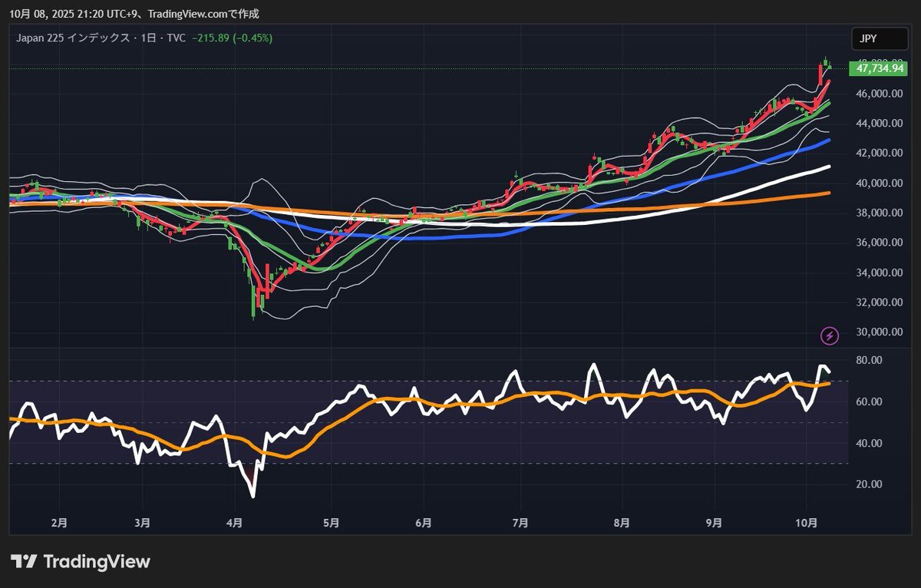Click the 80.00 level on oscillator scale
Viewport: 921px width, 588px height.
pos(870,361)
